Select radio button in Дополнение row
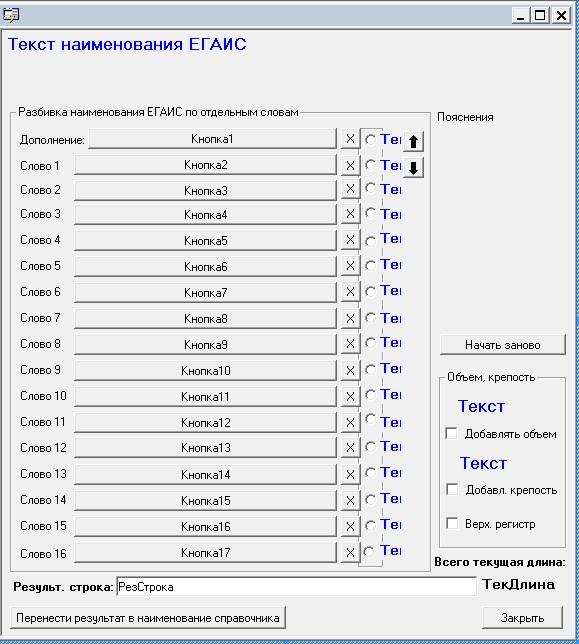 click(x=370, y=140)
